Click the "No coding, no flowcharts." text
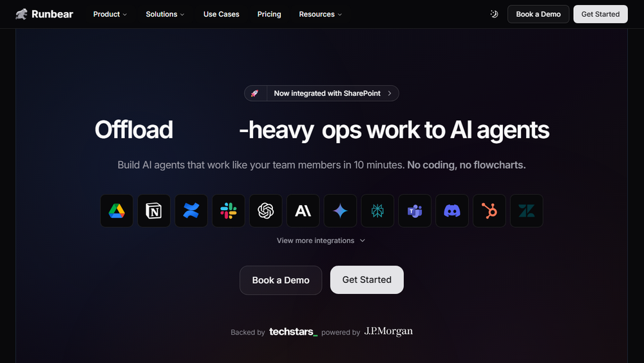 click(466, 165)
